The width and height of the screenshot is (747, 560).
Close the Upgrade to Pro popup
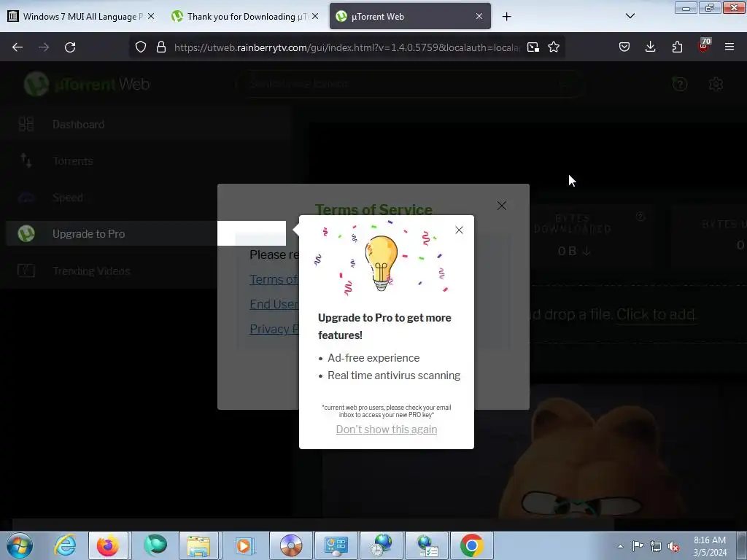[459, 230]
